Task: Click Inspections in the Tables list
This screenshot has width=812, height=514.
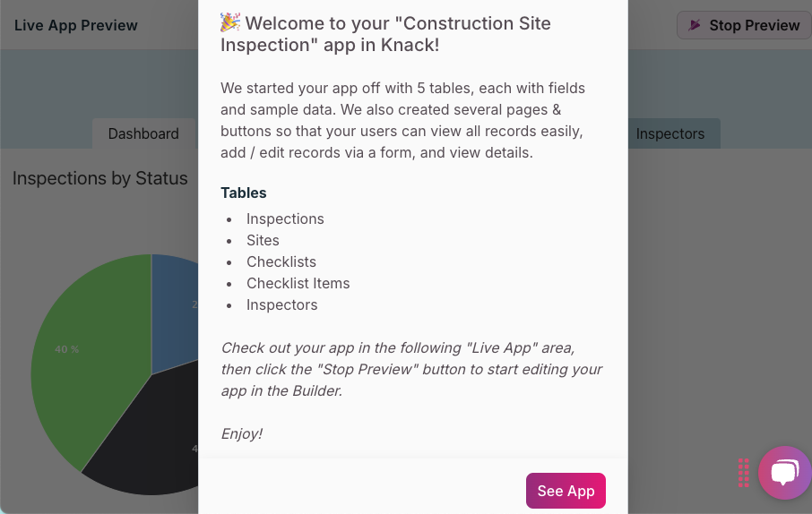Action: (285, 218)
